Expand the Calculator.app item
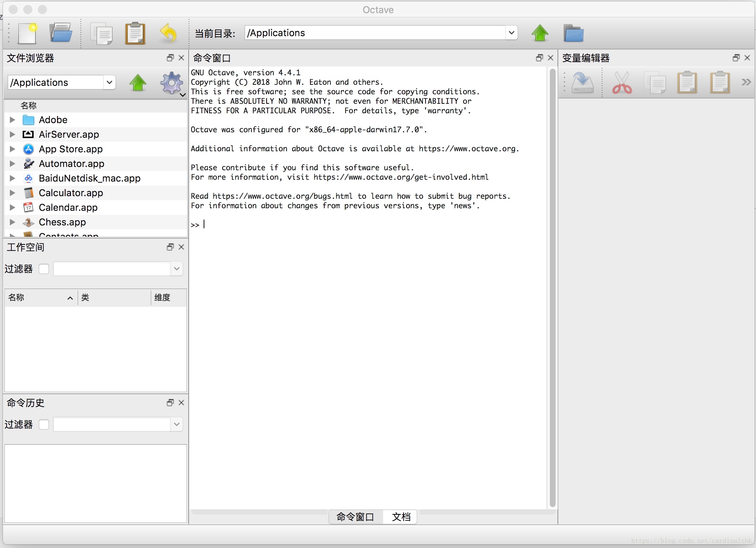 [x=12, y=193]
